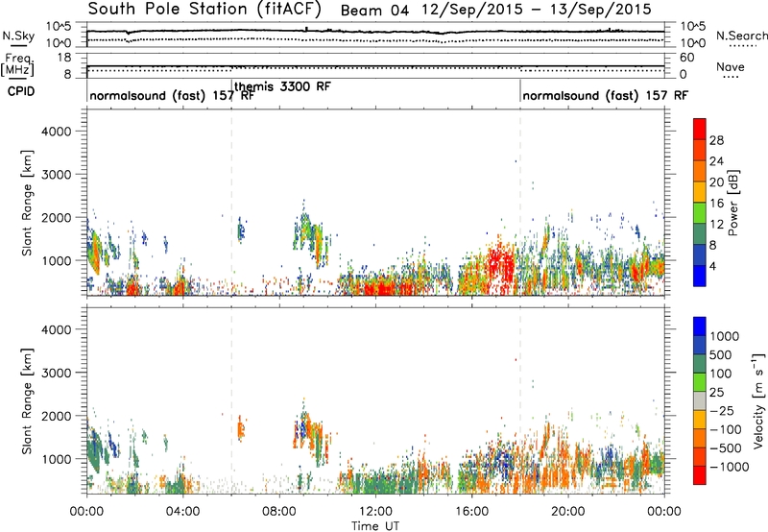This screenshot has width=768, height=532.
Task: Click the '4000' tick of power panel range axis
Action: click(x=56, y=132)
